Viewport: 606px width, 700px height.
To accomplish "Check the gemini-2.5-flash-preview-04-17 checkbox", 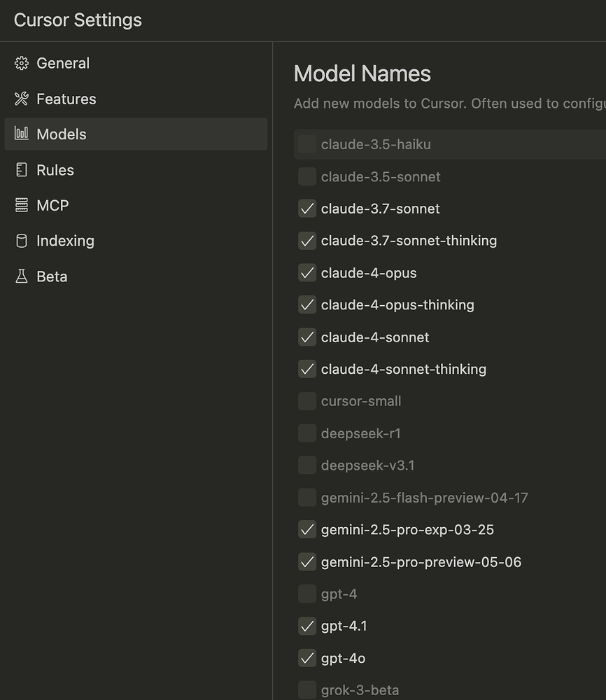I will pos(307,497).
